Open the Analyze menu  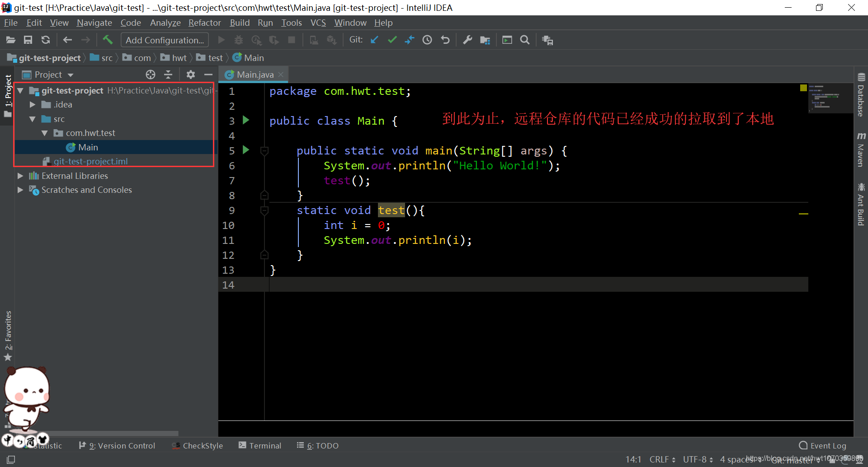pos(165,23)
